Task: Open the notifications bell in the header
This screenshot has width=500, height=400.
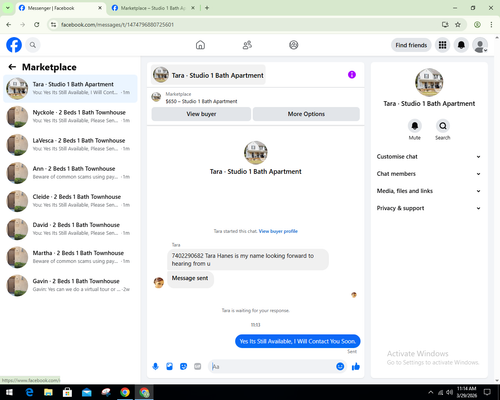Action: (461, 45)
